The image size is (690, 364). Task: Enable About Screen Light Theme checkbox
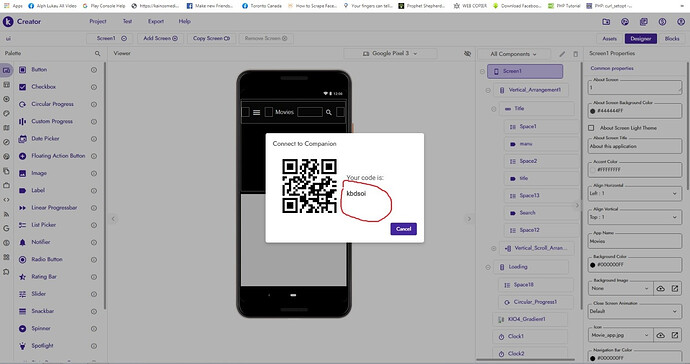point(591,128)
